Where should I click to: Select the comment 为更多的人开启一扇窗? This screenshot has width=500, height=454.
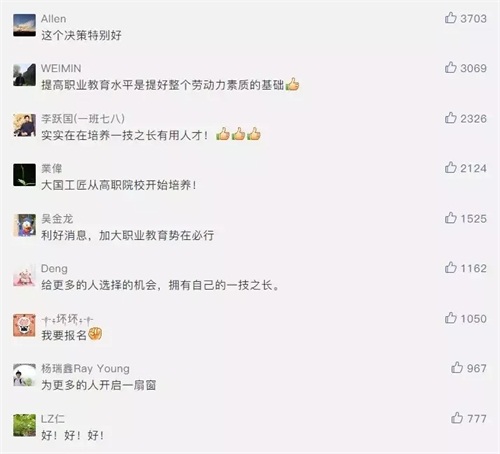[99, 385]
